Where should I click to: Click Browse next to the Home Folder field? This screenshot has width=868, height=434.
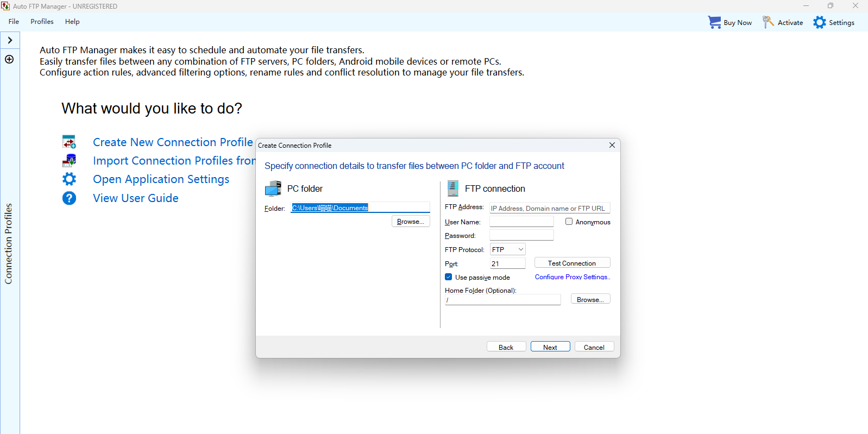tap(590, 299)
